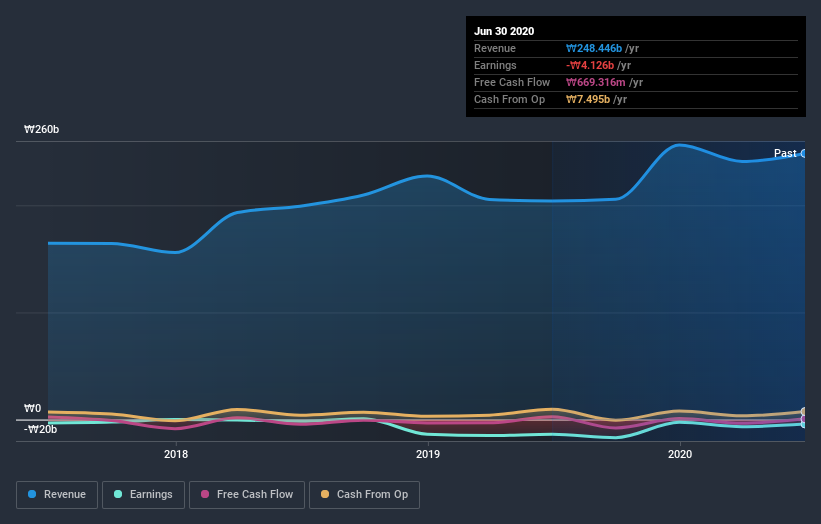The image size is (821, 524).
Task: Click the pink Free Cash Flow legend dot
Action: (x=205, y=494)
